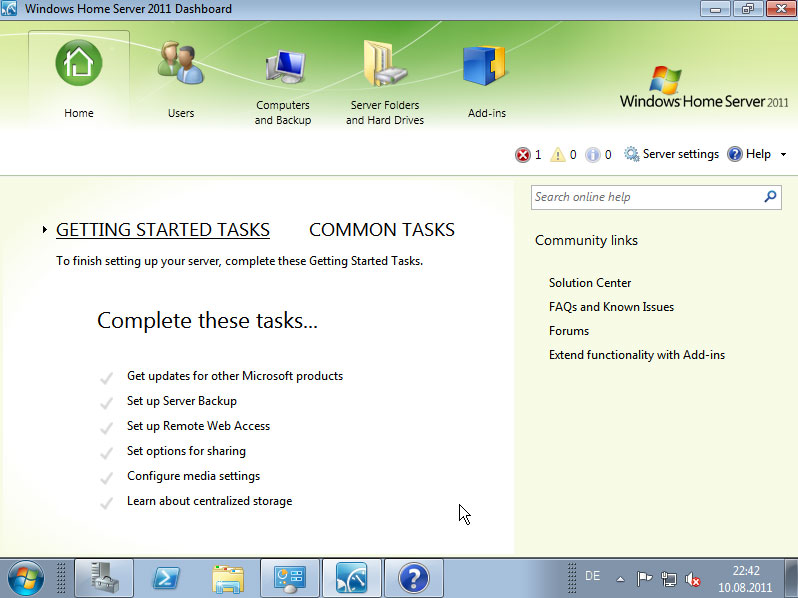Click the critical alert count 1
This screenshot has height=598, width=798.
[538, 155]
